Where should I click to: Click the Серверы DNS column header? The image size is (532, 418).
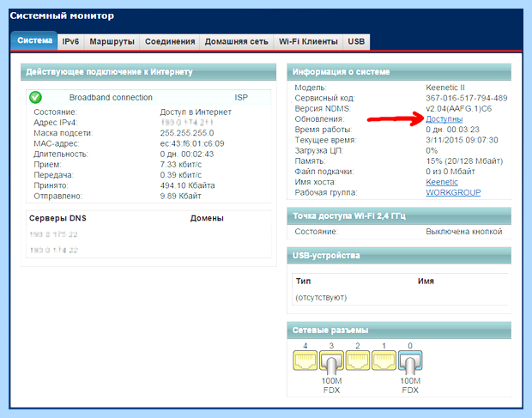pyautogui.click(x=57, y=218)
